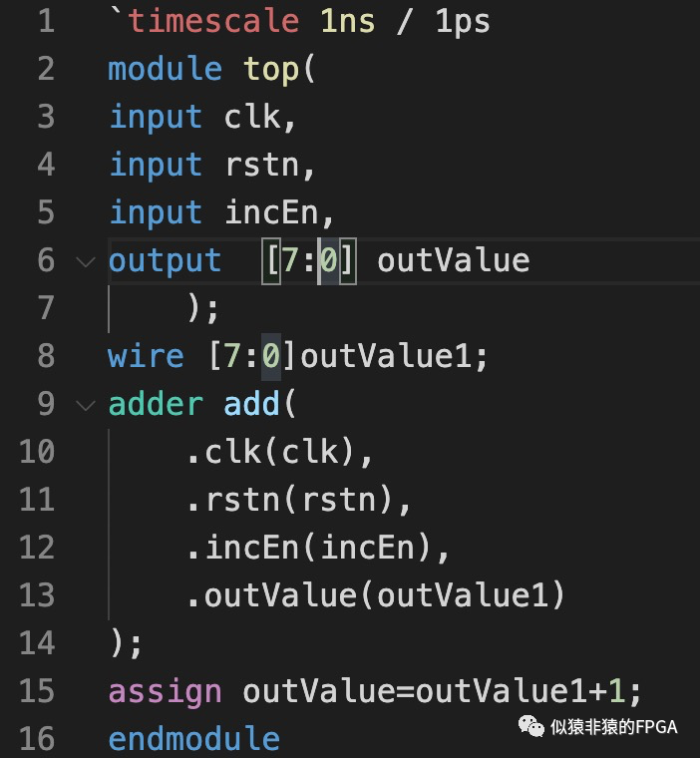Click the closing ); on line 14
700x758 pixels.
(127, 644)
